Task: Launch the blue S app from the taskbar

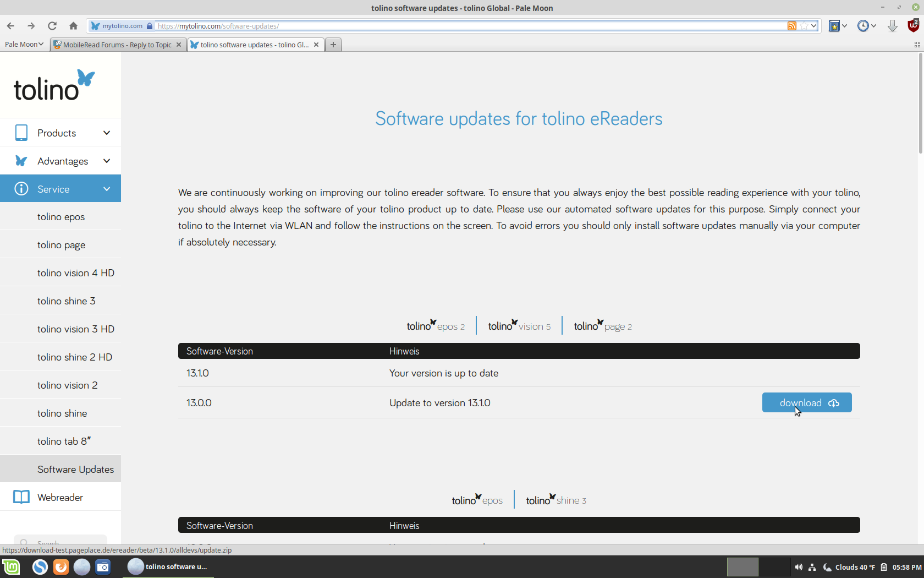Action: click(x=40, y=566)
